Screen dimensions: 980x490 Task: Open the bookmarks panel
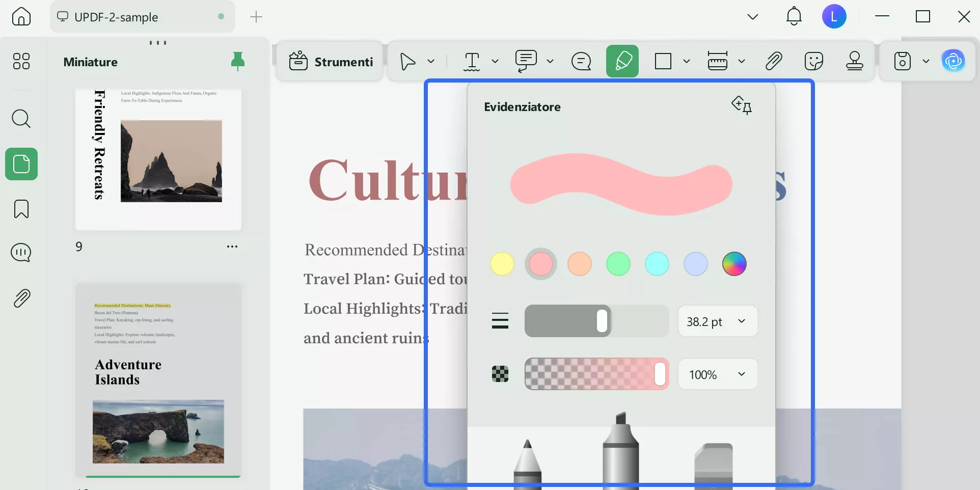coord(21,209)
